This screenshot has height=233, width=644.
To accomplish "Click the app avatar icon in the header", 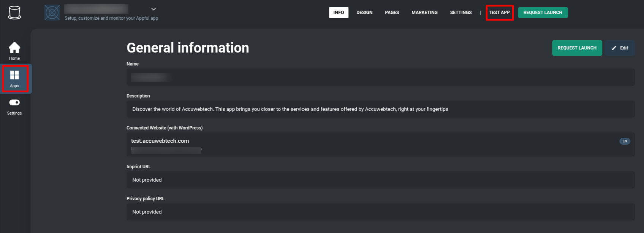I will tap(52, 13).
